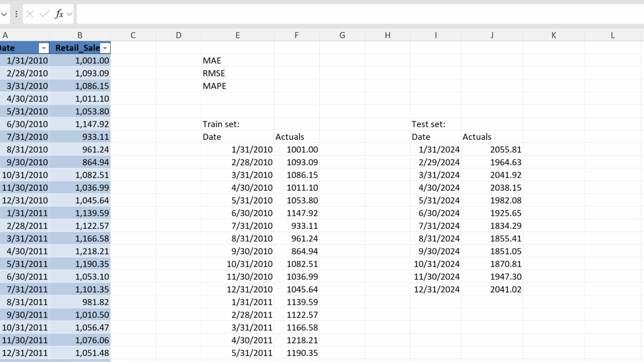Open the Name Box dropdown arrow
The width and height of the screenshot is (644, 362).
(4, 14)
